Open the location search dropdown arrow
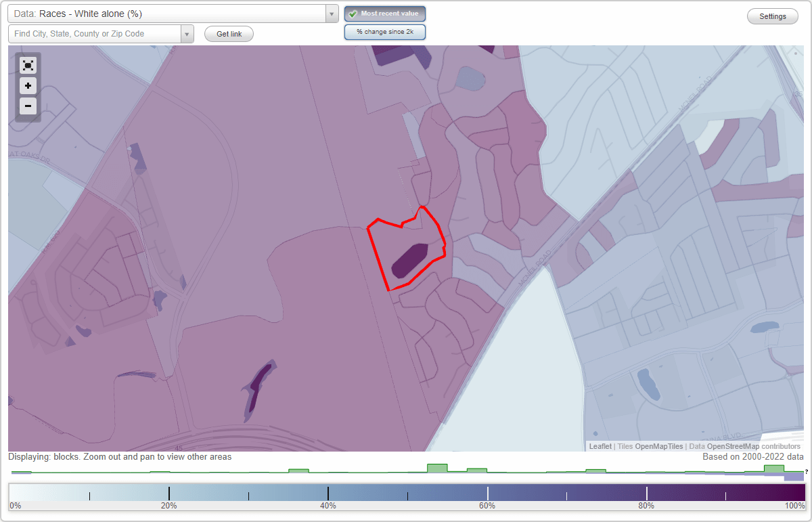The image size is (812, 522). (x=187, y=34)
